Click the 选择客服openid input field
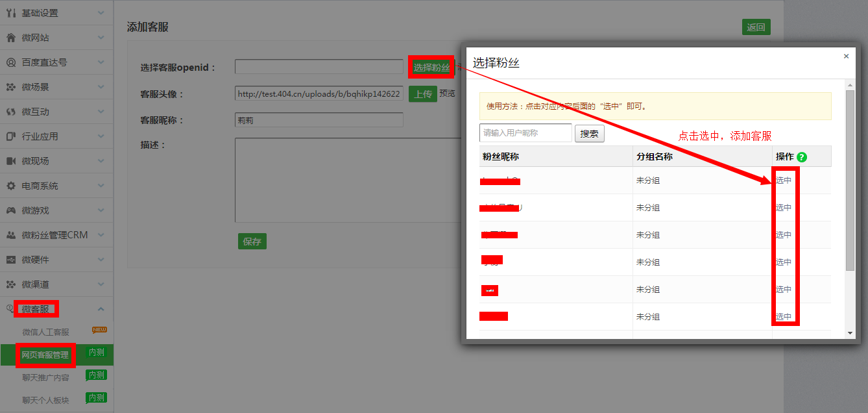Image resolution: width=868 pixels, height=413 pixels. pyautogui.click(x=319, y=67)
